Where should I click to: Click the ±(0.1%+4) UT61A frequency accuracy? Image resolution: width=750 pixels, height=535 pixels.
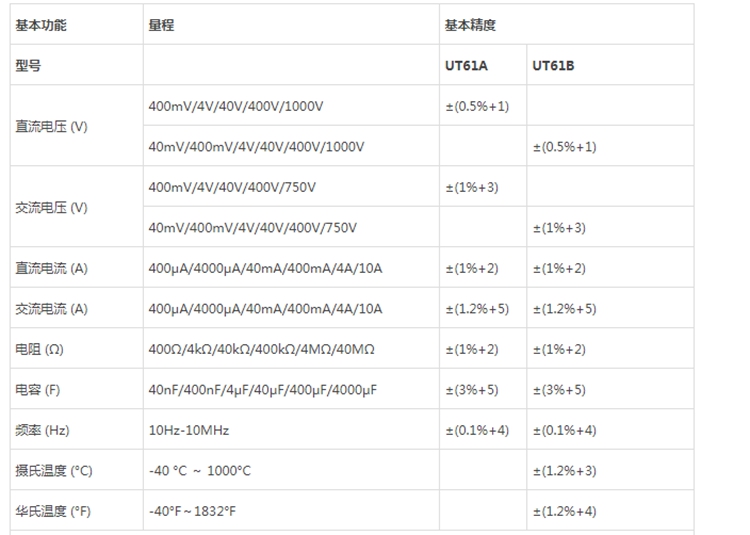477,430
